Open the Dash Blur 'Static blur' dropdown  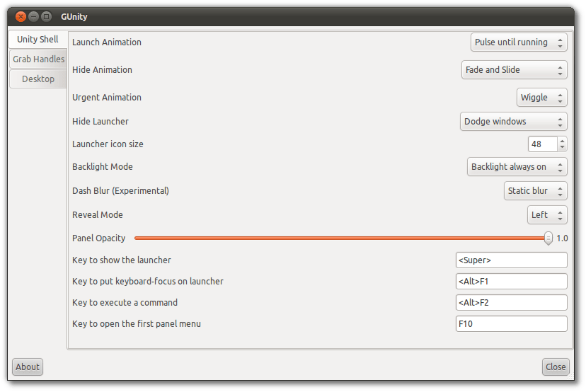[536, 191]
